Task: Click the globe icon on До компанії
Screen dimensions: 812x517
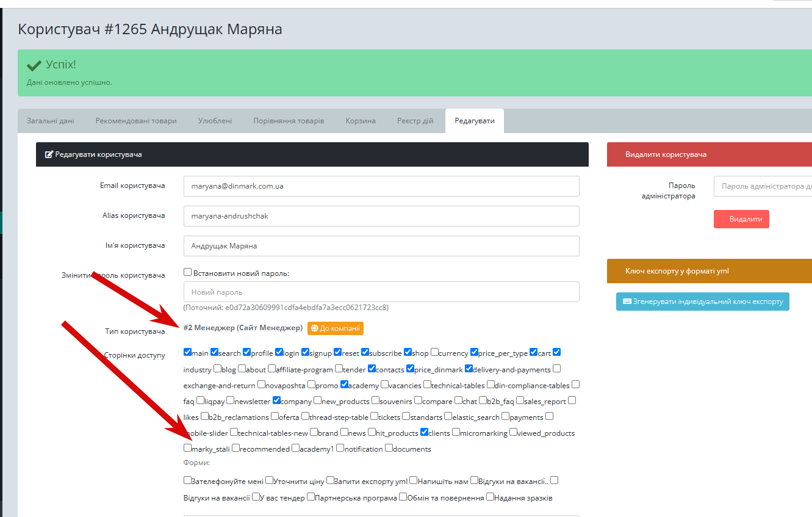Action: 315,328
